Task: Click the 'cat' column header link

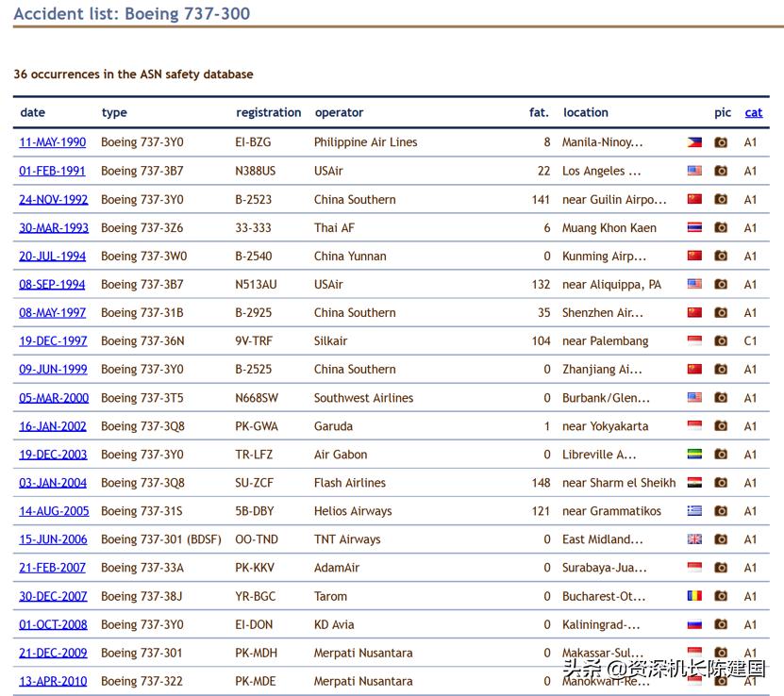Action: 753,112
